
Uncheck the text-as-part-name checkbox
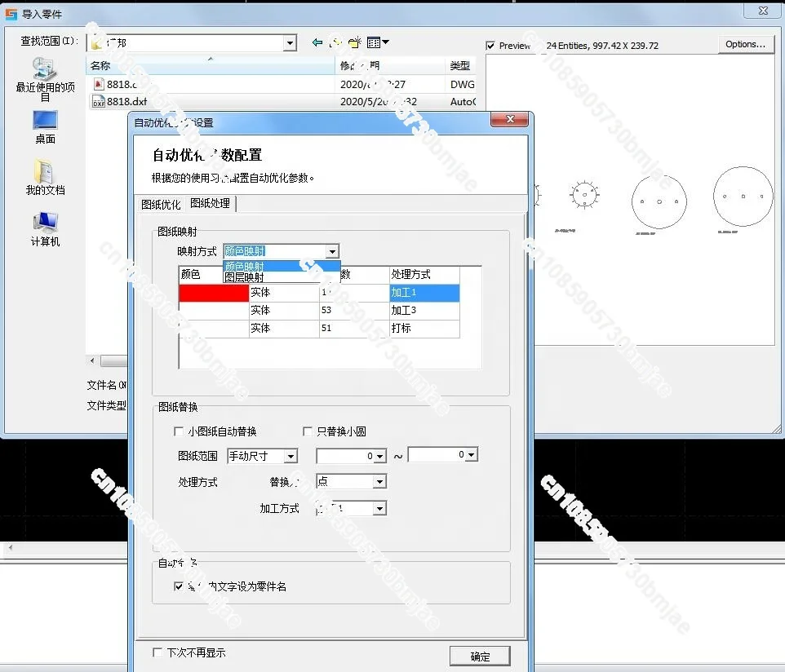[x=178, y=586]
